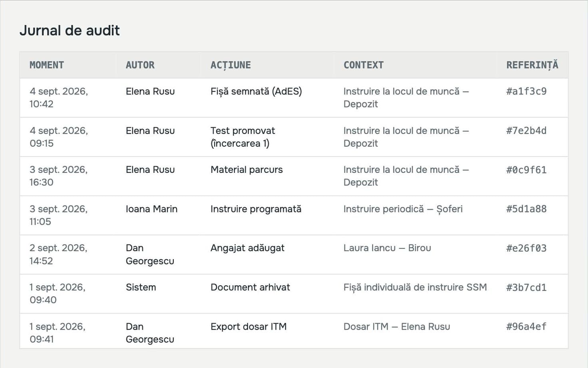
Task: Click the ACȚIUNE column header
Action: (x=230, y=65)
